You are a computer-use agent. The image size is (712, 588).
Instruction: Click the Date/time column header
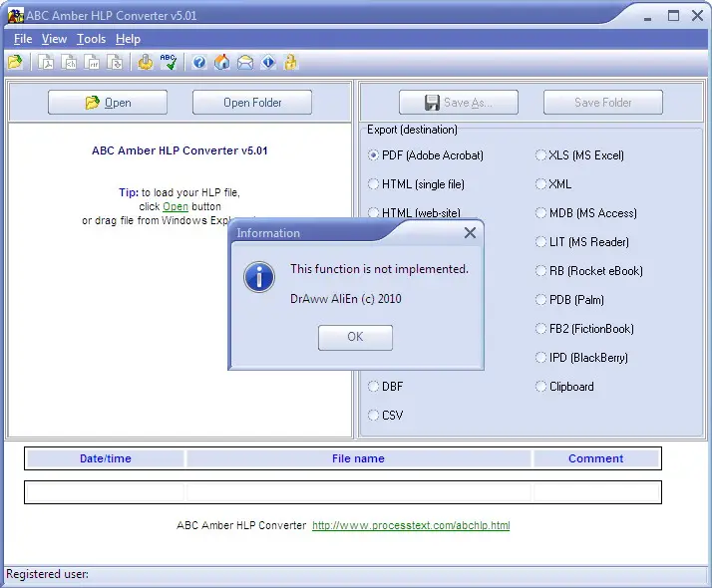106,458
